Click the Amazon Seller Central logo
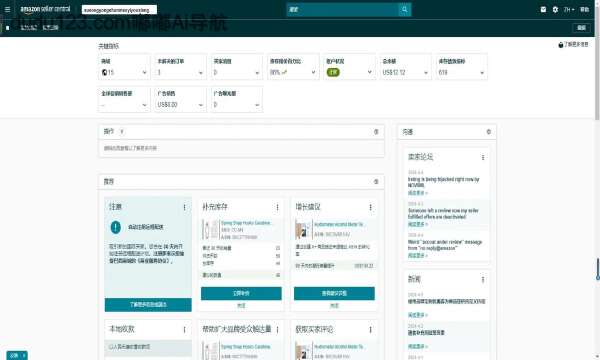The height and width of the screenshot is (360, 600). tap(45, 9)
